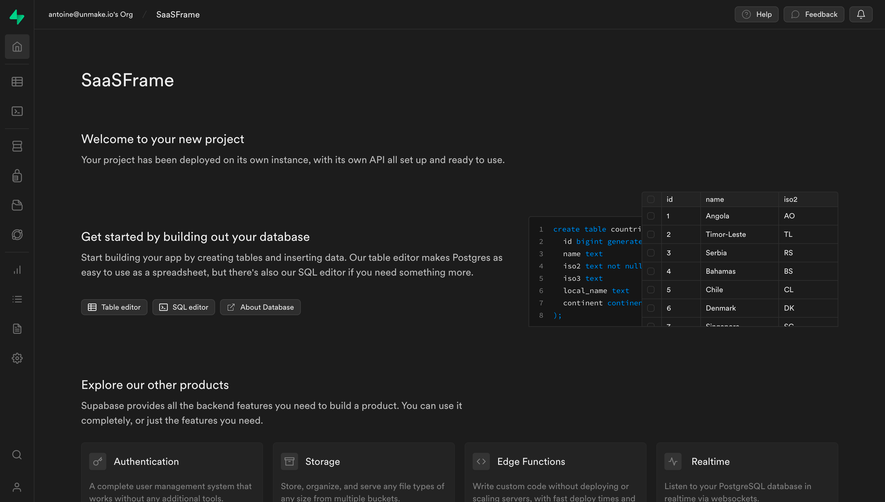Viewport: 885px width, 502px height.
Task: Open the Storage sidebar icon
Action: click(17, 205)
